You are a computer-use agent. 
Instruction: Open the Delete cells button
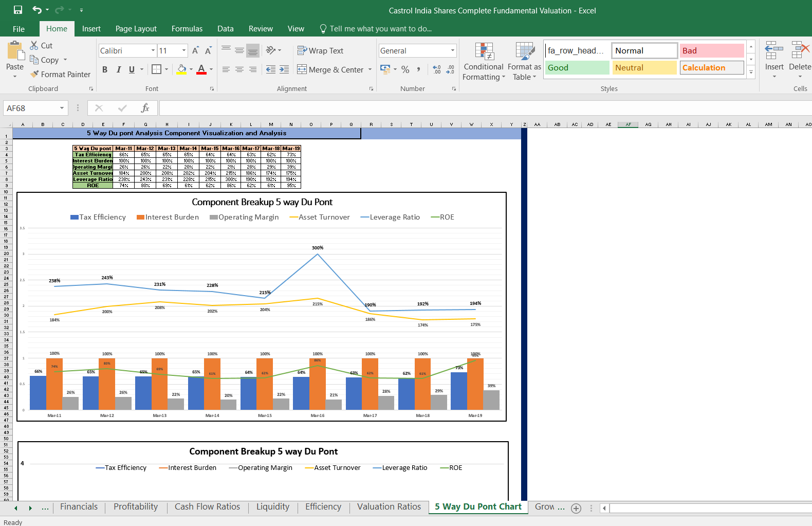800,60
